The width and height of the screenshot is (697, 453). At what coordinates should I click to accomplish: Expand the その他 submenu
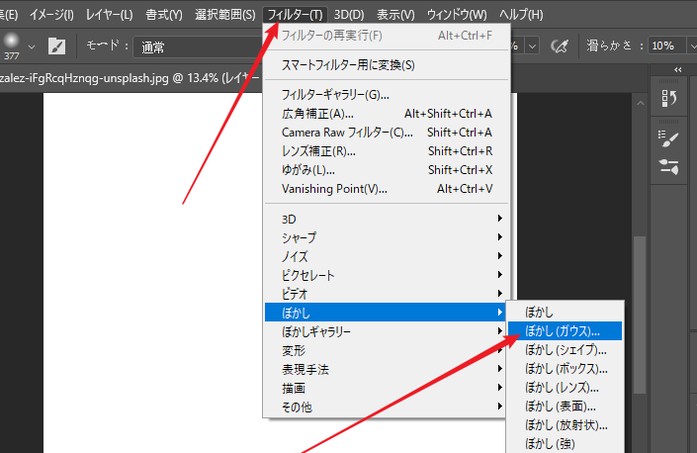pyautogui.click(x=385, y=407)
